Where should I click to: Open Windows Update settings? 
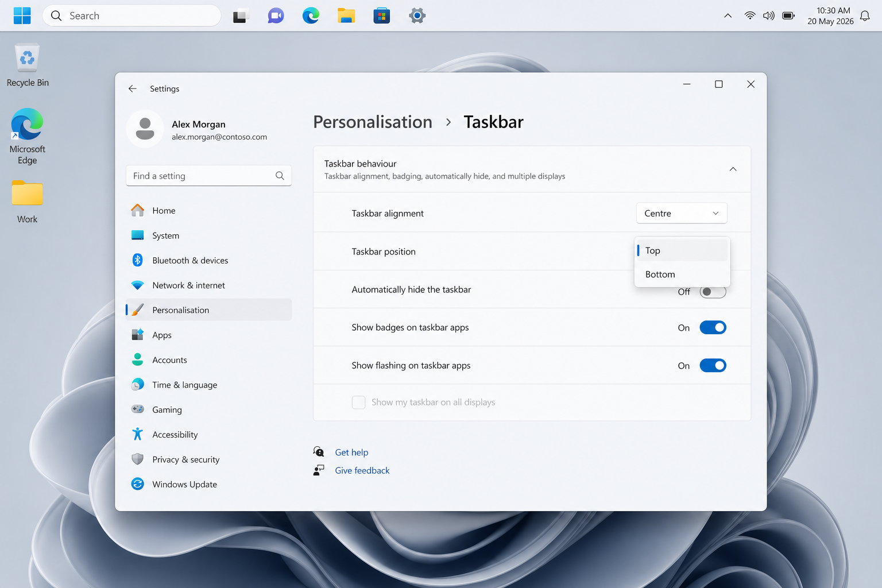coord(208,484)
